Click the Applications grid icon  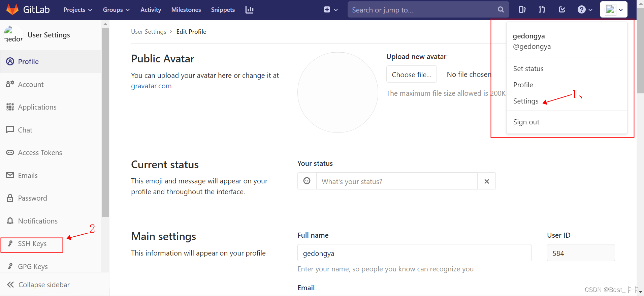pyautogui.click(x=10, y=107)
